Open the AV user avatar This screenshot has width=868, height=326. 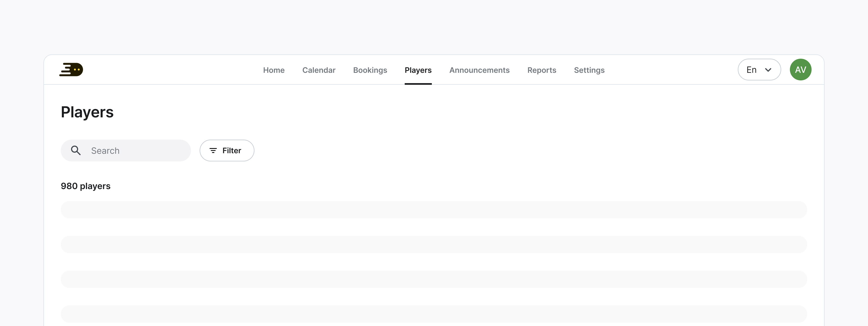[x=800, y=70]
